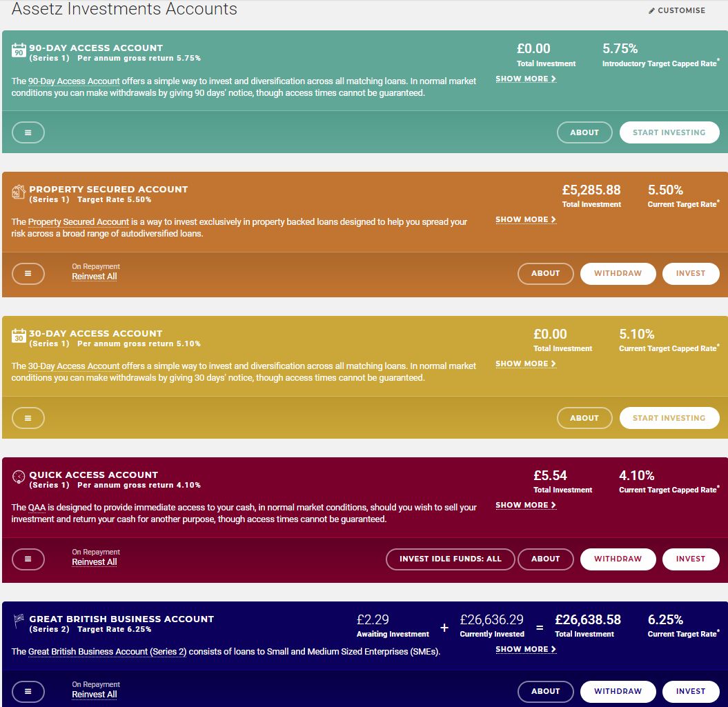
Task: Click Invest Idle Funds: All button
Action: click(x=451, y=559)
